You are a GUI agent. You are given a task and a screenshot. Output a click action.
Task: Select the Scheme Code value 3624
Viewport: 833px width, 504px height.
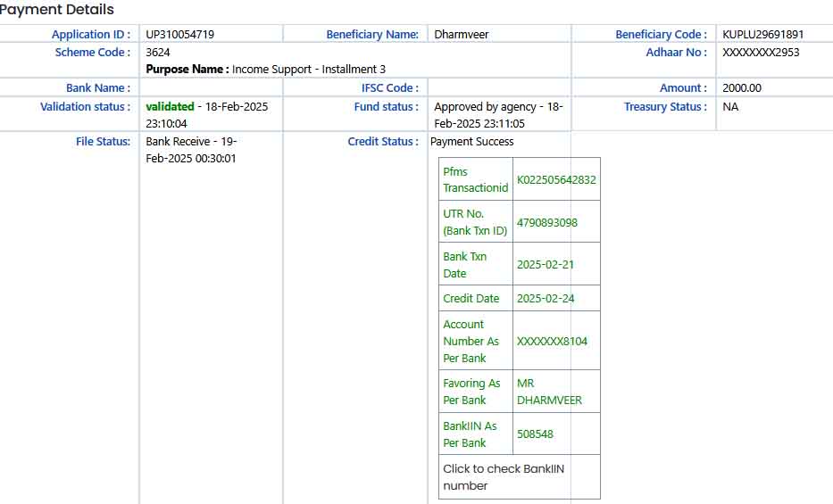coord(158,53)
